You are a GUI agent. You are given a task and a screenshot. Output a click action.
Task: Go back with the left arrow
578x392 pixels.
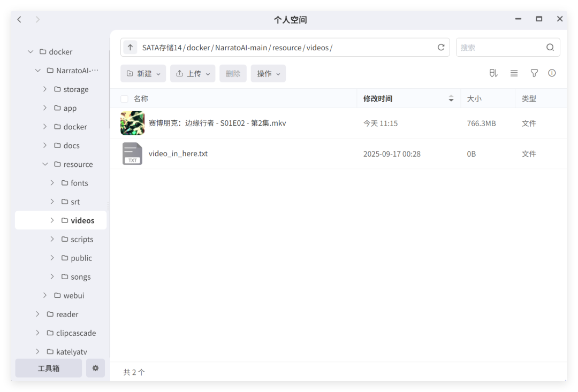(19, 20)
